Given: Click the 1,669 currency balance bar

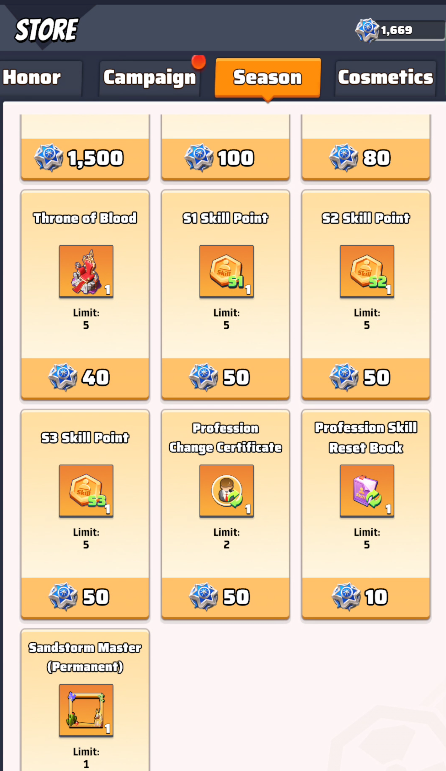Looking at the screenshot, I should click(x=401, y=30).
